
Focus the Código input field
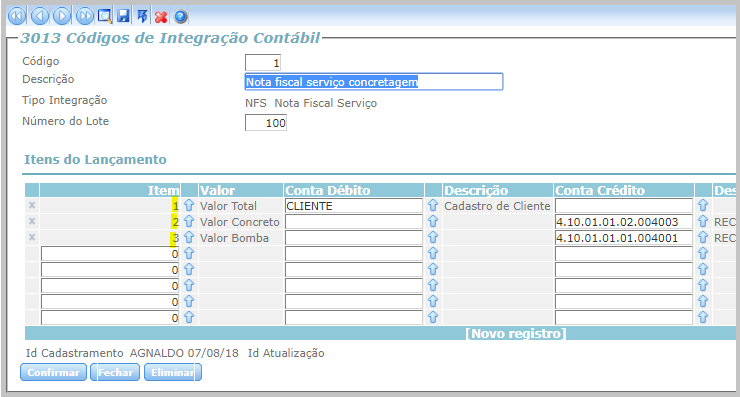click(263, 62)
